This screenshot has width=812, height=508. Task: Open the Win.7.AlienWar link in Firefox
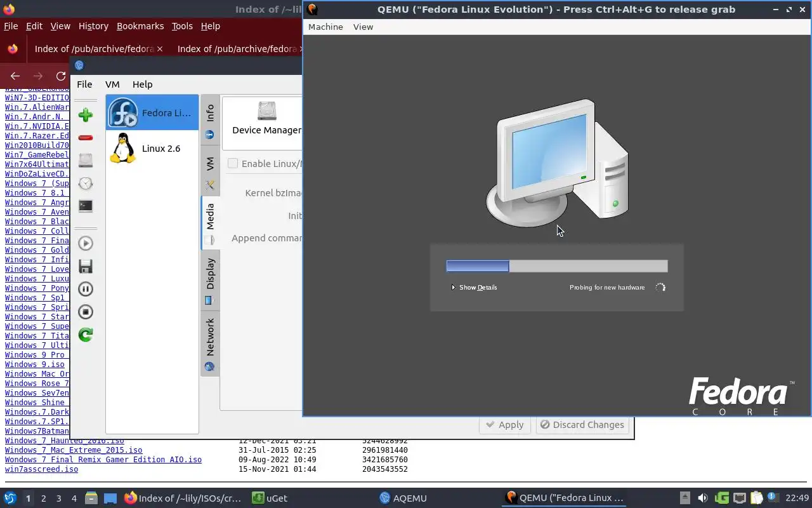37,107
